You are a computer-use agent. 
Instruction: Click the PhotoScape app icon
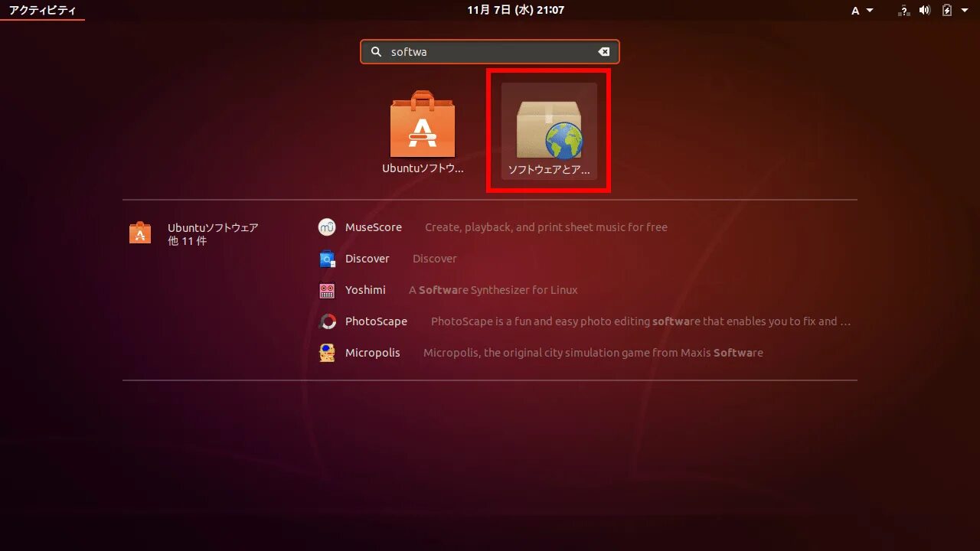[327, 321]
